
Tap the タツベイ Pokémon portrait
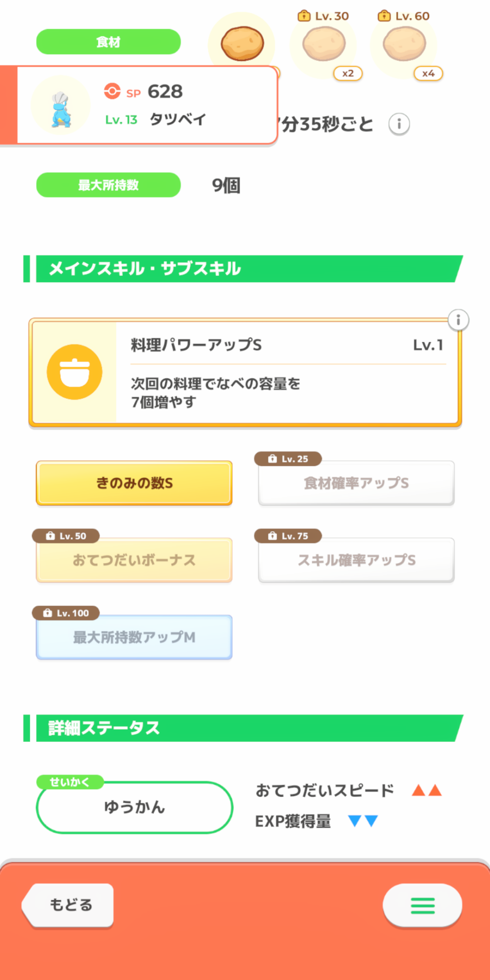pos(61,107)
